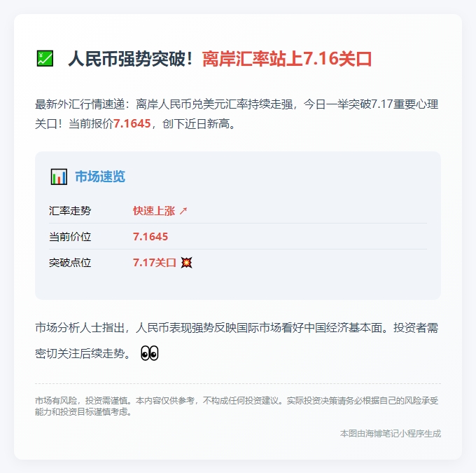
Task: Click the 汇率走势 row label
Action: (70, 211)
